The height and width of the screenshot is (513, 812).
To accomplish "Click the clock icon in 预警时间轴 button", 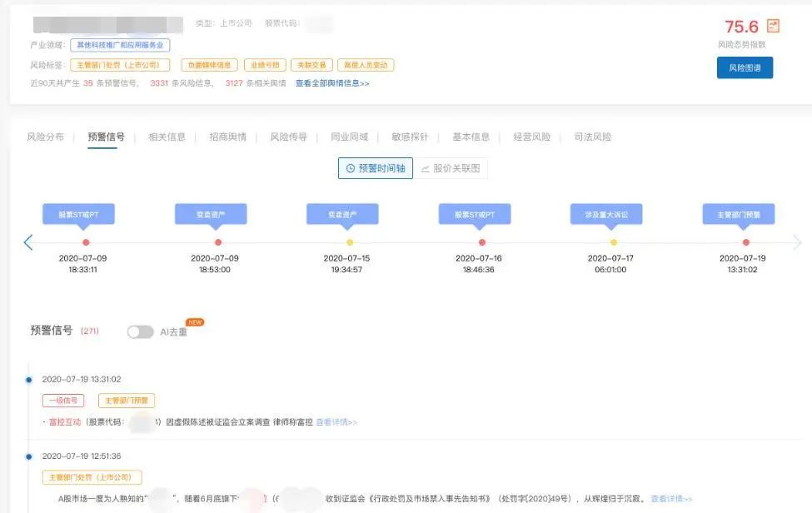I will pos(351,168).
